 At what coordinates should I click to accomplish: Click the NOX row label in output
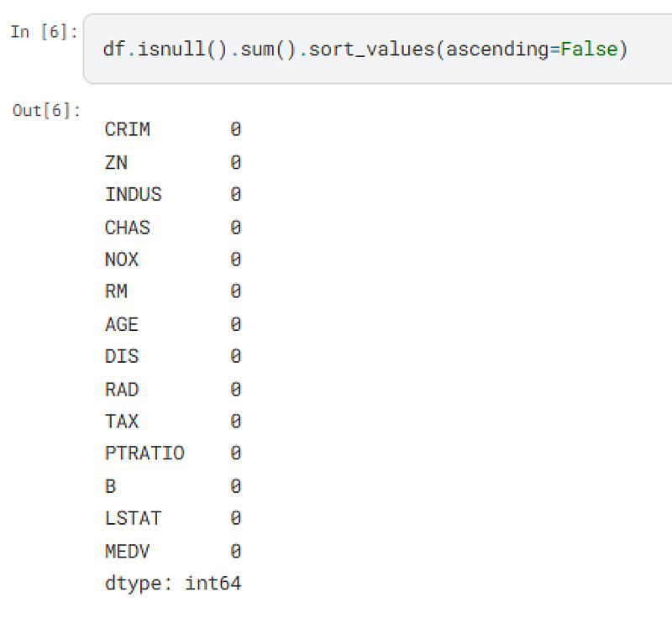[122, 259]
